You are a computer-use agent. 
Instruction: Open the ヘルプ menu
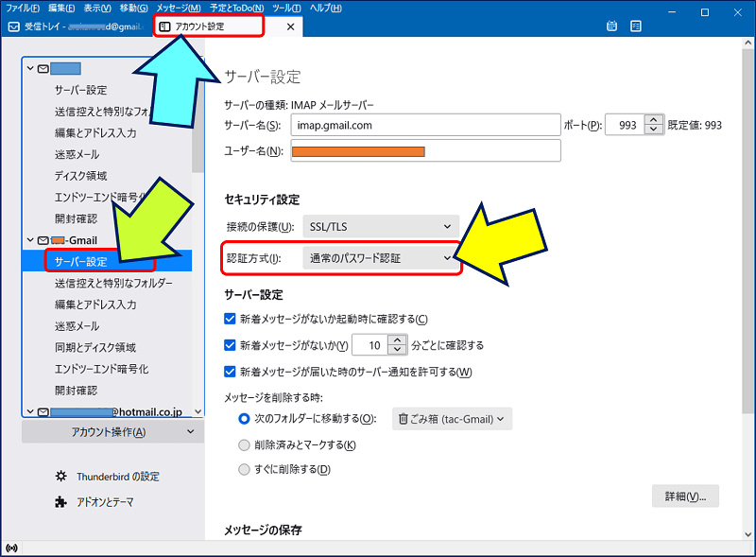[325, 9]
